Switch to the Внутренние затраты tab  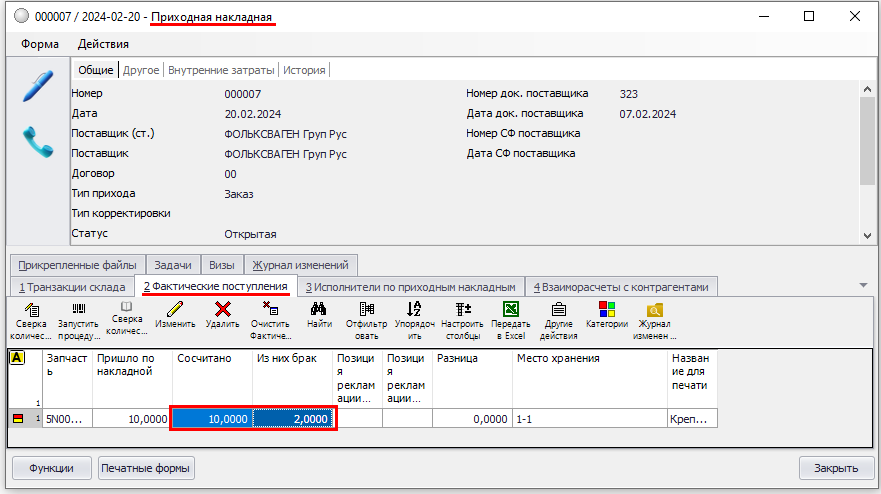[x=221, y=70]
